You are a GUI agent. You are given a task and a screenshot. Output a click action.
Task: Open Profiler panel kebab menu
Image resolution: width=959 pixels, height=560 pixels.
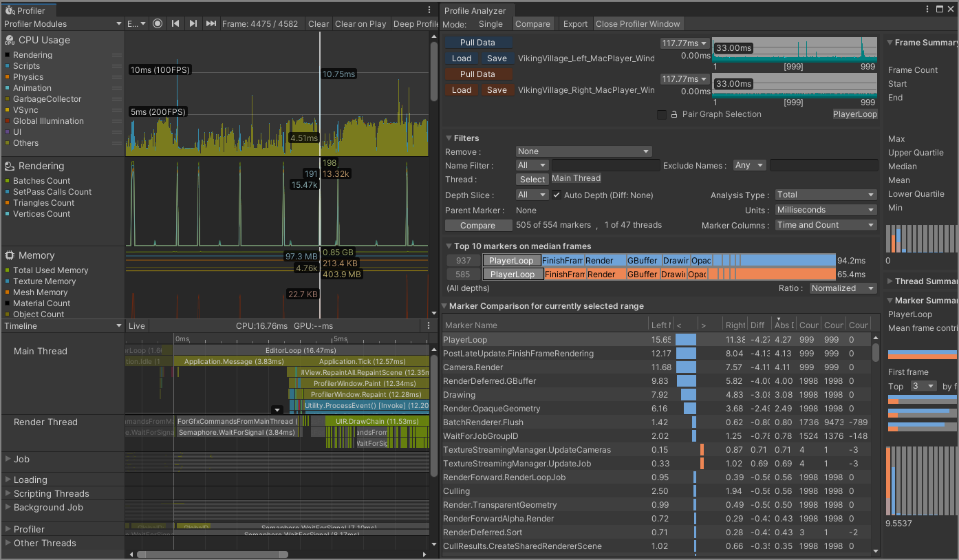(430, 10)
